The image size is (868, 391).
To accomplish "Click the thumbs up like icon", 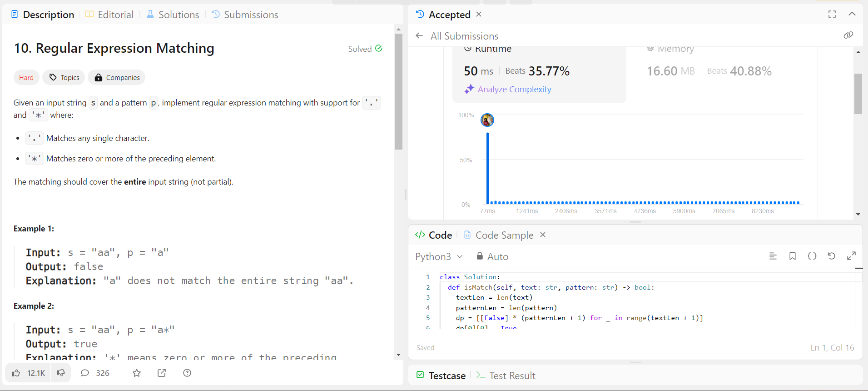I will (x=16, y=373).
